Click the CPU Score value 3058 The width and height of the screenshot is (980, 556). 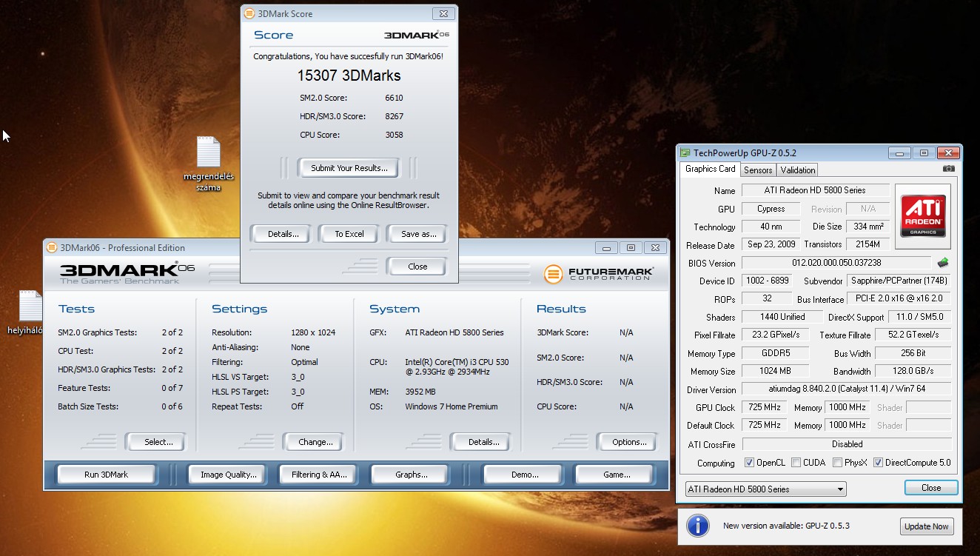[x=394, y=135]
